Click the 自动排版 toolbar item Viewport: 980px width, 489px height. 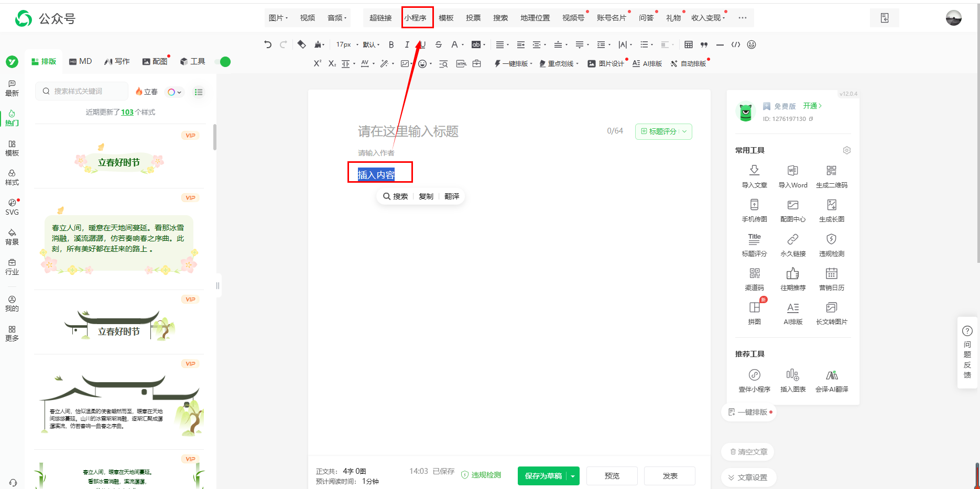pos(688,64)
